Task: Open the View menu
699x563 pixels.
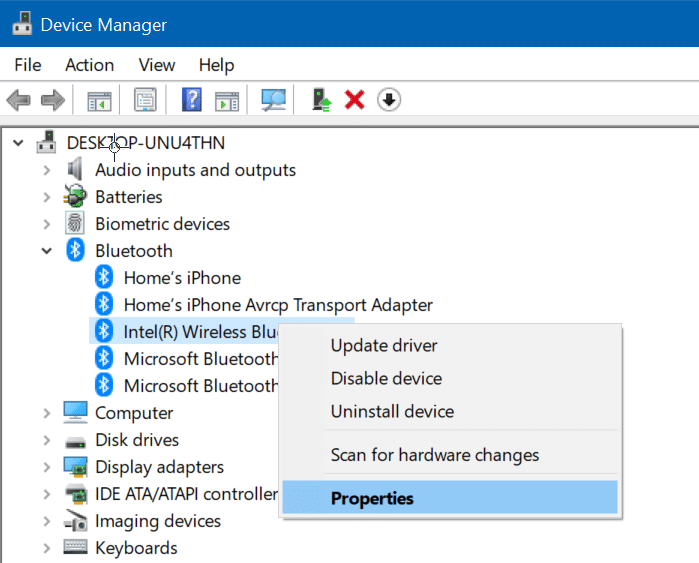Action: (x=156, y=65)
